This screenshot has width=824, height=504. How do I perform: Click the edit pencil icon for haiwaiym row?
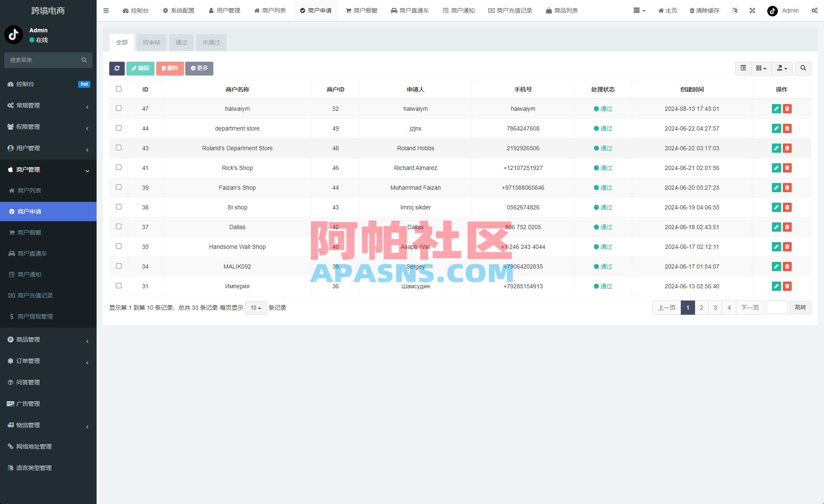click(x=776, y=108)
